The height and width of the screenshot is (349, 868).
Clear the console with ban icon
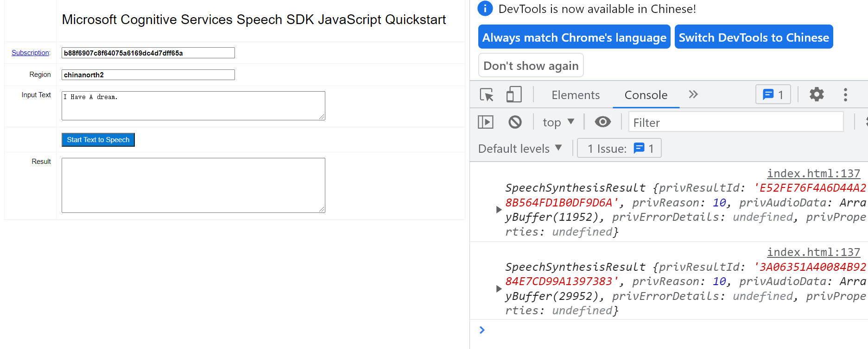(x=515, y=122)
